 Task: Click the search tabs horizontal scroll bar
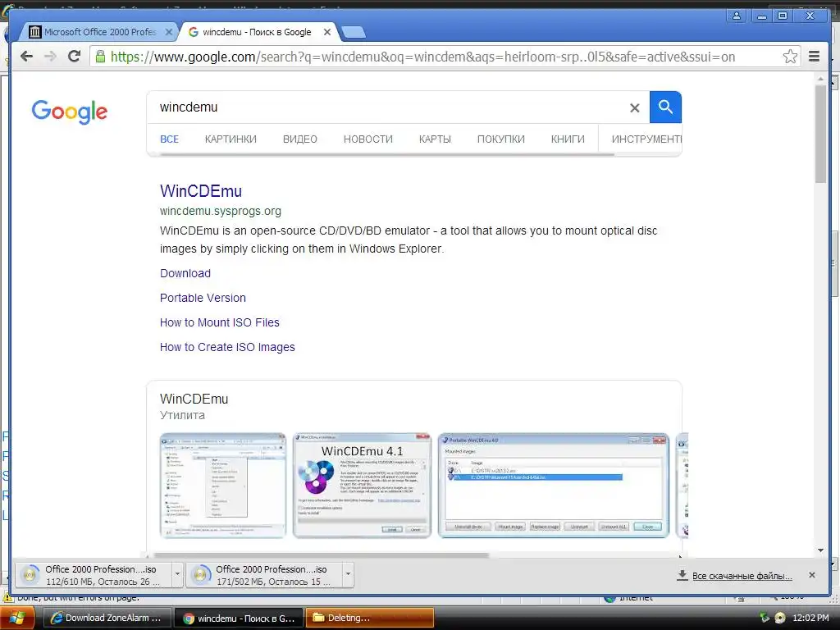pos(387,155)
